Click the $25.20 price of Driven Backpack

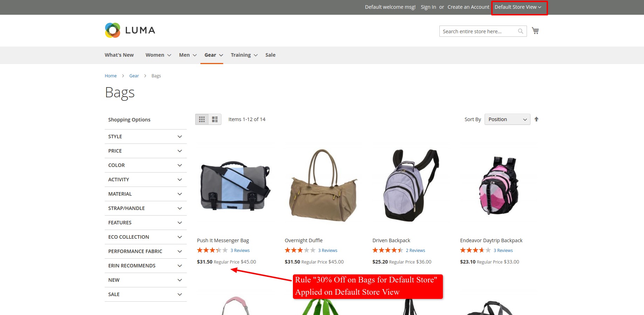tap(380, 262)
